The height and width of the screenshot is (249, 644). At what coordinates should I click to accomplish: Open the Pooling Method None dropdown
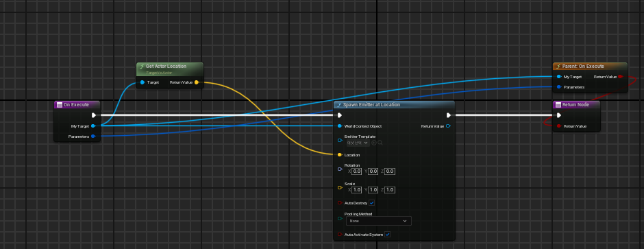click(x=378, y=221)
